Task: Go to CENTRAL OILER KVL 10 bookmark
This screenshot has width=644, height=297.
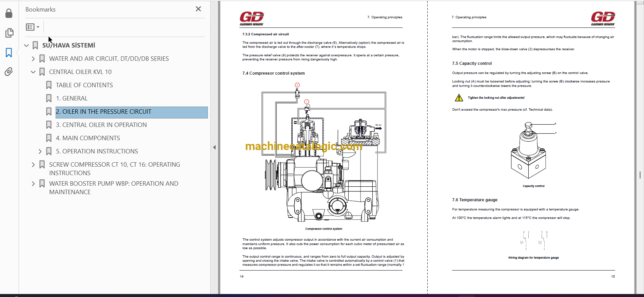Action: pyautogui.click(x=80, y=72)
